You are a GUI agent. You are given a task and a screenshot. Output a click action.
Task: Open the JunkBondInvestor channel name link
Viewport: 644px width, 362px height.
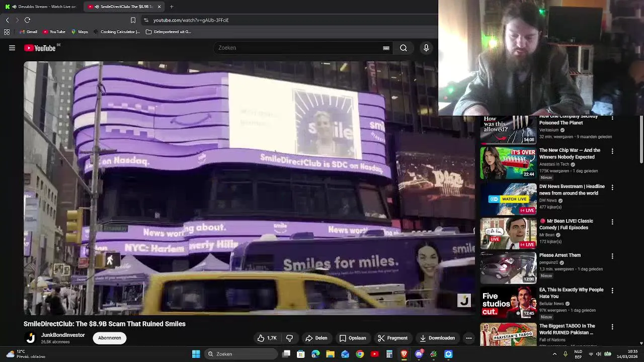63,335
